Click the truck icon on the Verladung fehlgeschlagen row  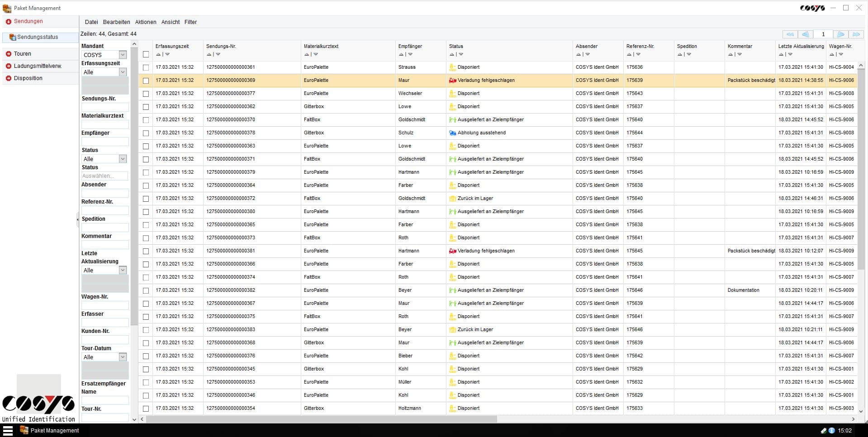(x=452, y=80)
